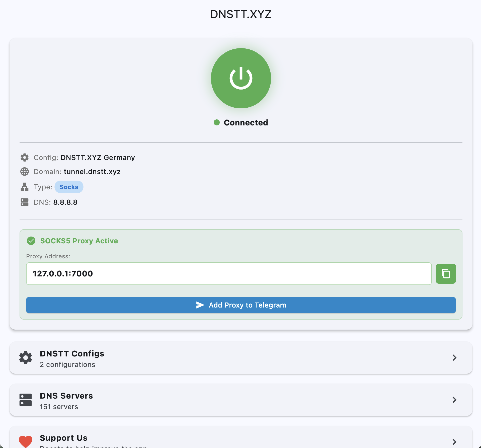The image size is (481, 448).
Task: Click the proxy address field 127.0.0.1:7000
Action: [x=229, y=274]
